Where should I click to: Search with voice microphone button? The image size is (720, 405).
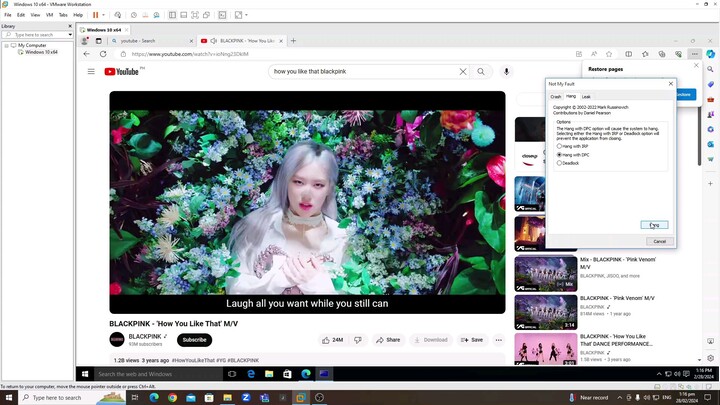click(506, 72)
